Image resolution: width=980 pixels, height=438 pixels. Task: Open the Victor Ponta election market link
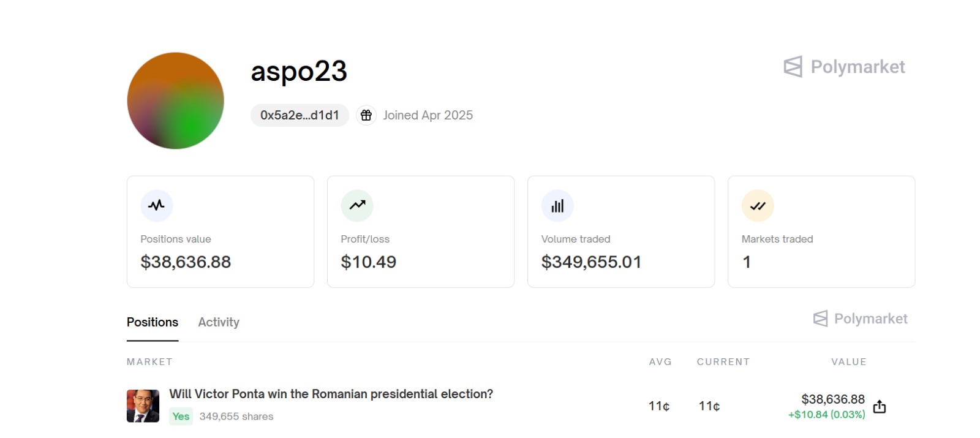click(x=331, y=394)
